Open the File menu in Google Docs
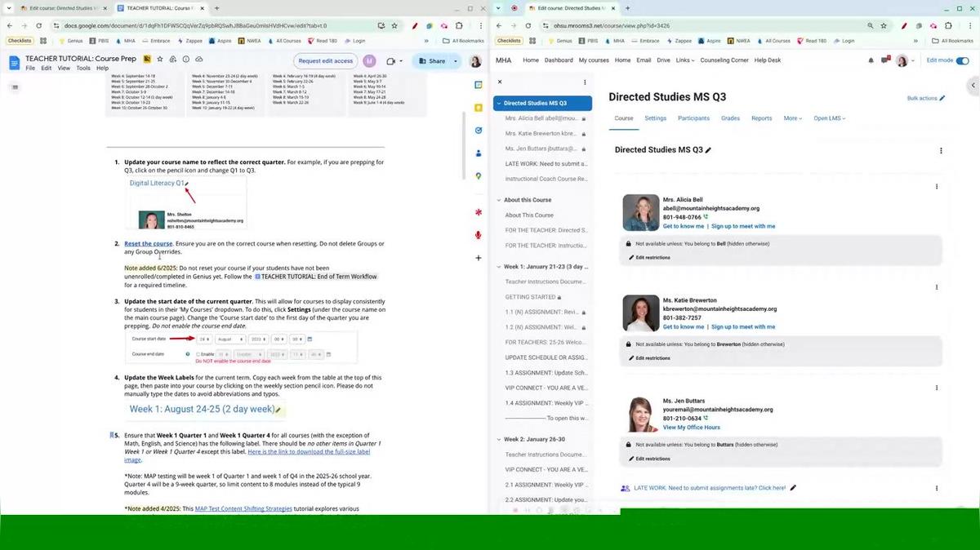This screenshot has height=550, width=980. coord(30,69)
